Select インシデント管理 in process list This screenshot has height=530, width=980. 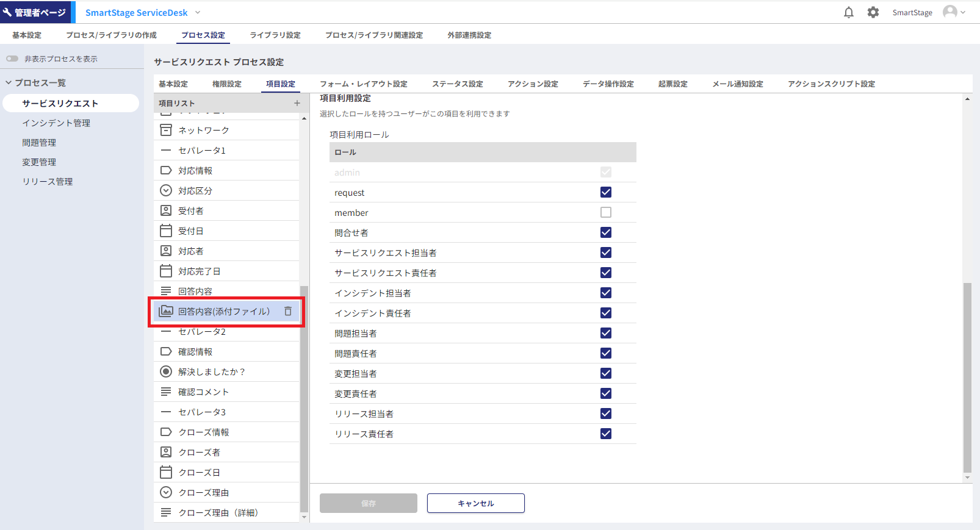(56, 123)
